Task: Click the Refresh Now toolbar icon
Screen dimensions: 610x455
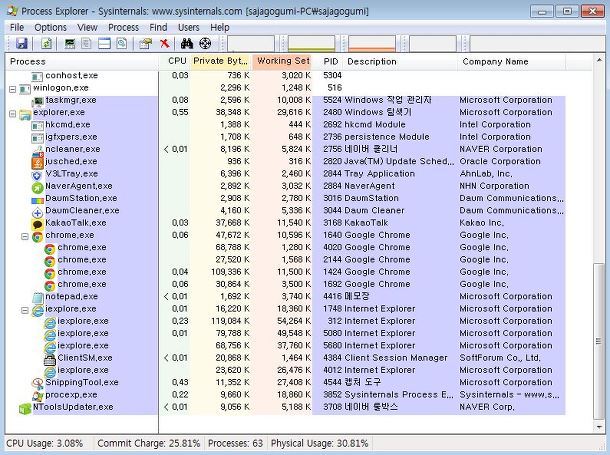Action: point(47,43)
